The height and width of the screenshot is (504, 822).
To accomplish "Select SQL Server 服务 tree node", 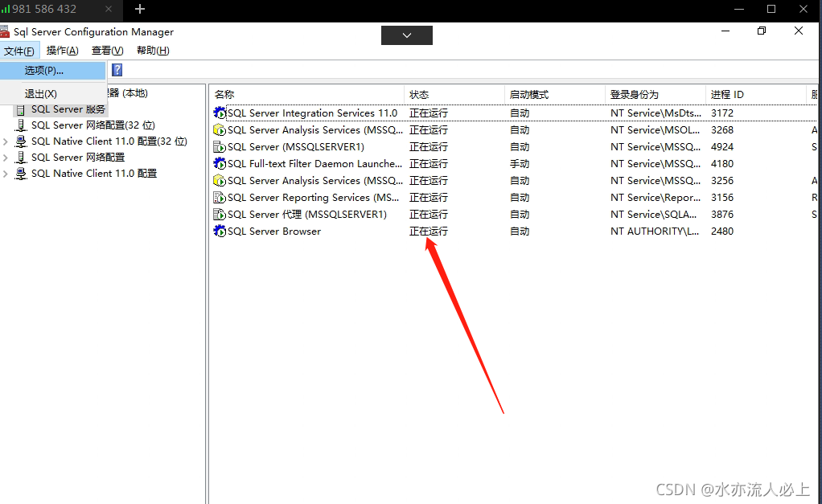I will (x=68, y=109).
